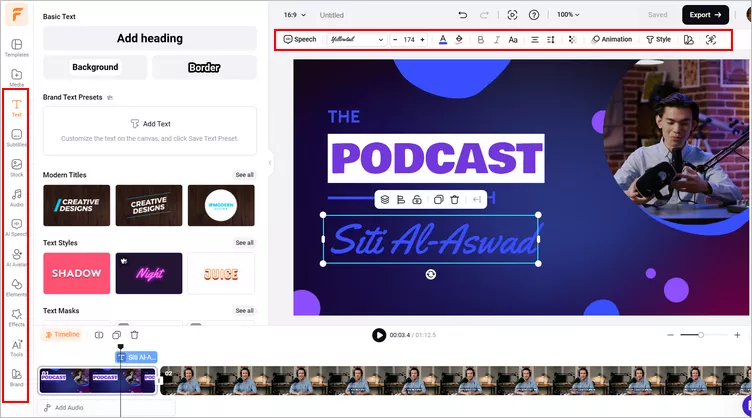Viewport: 752px width, 418px height.
Task: Open the help question mark icon
Action: [534, 15]
